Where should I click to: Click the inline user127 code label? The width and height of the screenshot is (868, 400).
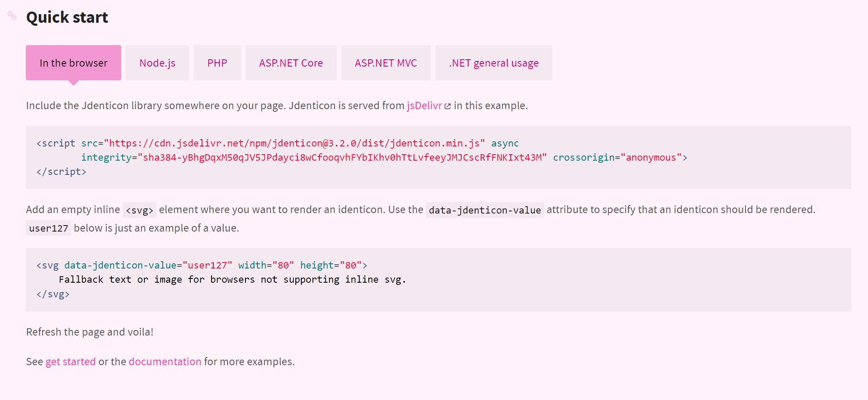49,228
